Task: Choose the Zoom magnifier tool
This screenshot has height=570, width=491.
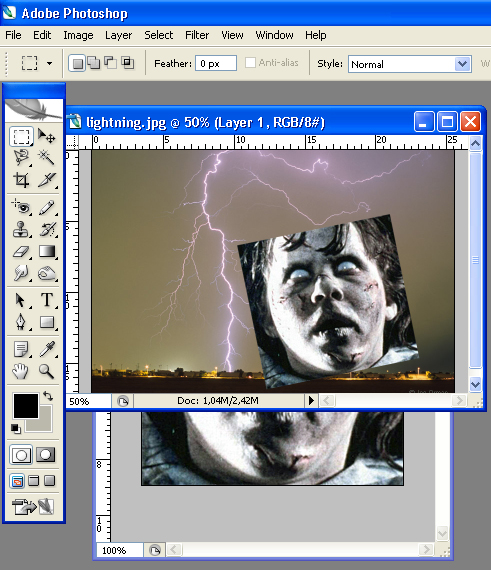Action: [x=47, y=371]
